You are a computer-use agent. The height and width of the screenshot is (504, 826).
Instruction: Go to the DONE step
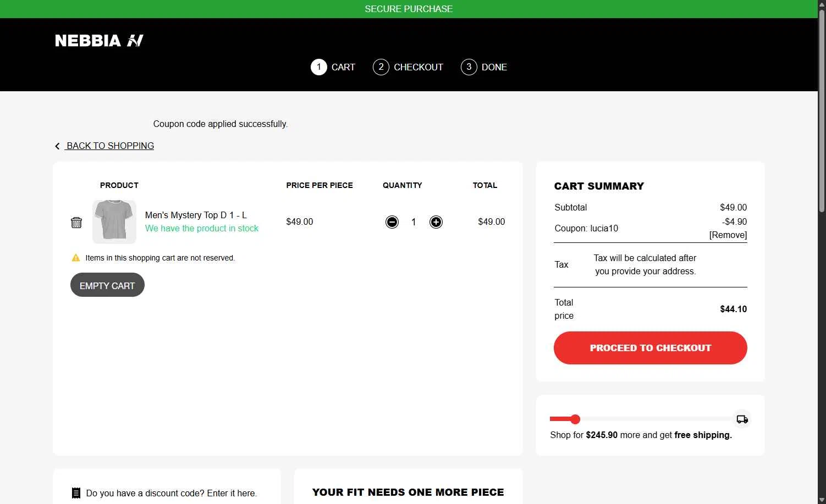[x=494, y=67]
